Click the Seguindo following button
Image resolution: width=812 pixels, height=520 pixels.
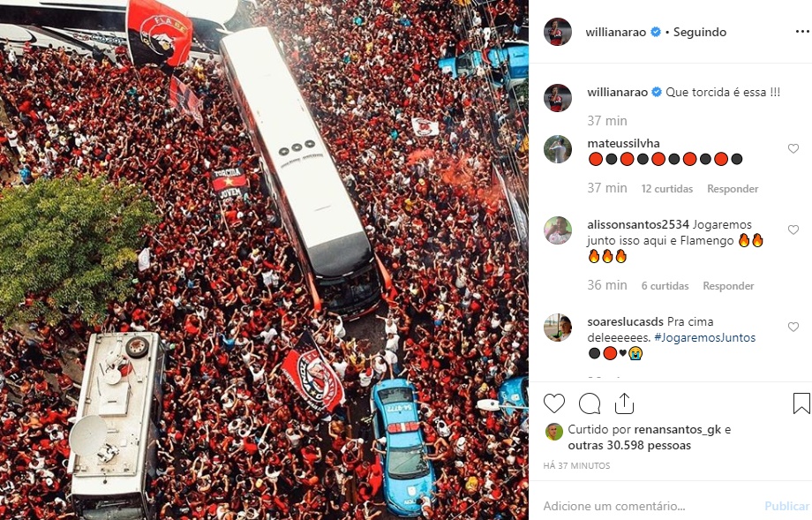tap(700, 32)
